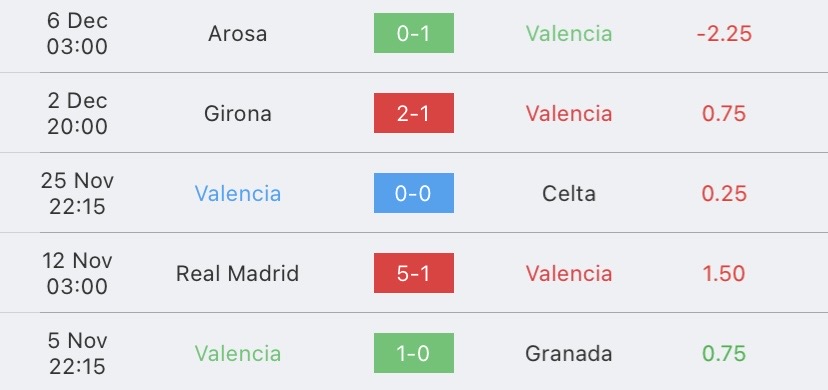This screenshot has height=390, width=828.
Task: Click the green 1-0 score badge
Action: (413, 353)
